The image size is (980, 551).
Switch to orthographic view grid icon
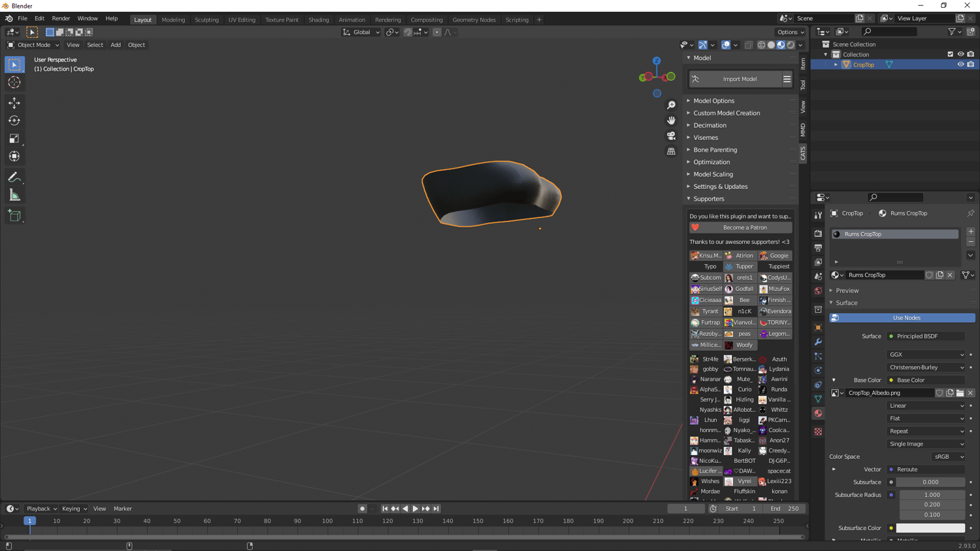(671, 151)
